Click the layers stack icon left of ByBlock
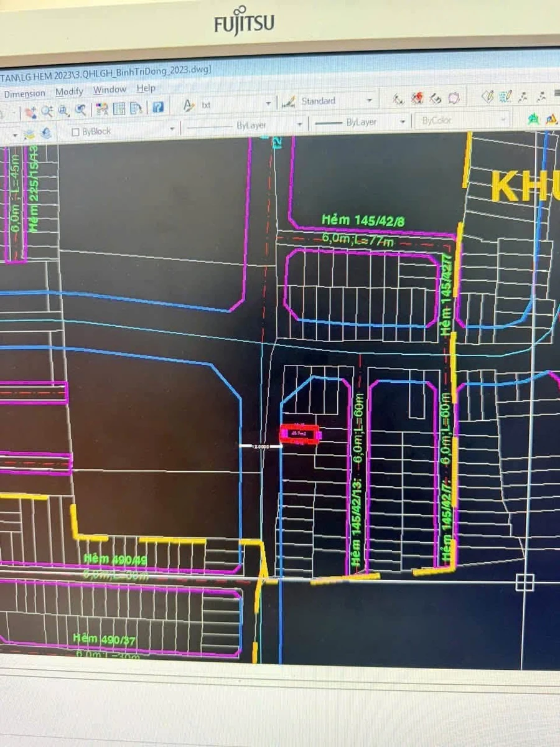The image size is (560, 747). click(x=29, y=134)
